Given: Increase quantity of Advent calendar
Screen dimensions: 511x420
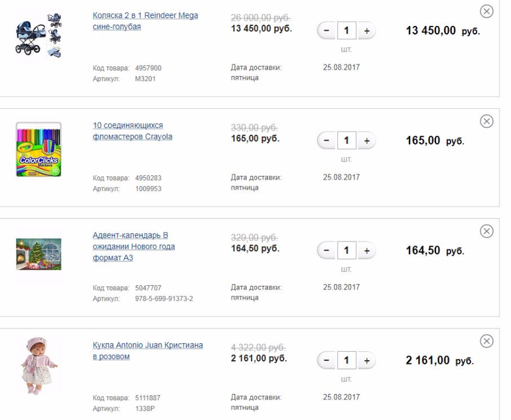Looking at the screenshot, I should point(366,251).
